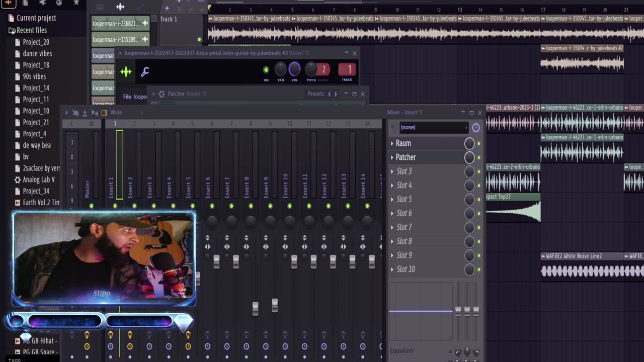
Task: Select the next Patcher preset arrow
Action: coord(336,94)
